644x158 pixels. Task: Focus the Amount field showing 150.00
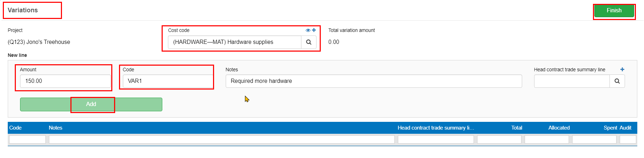tap(65, 81)
